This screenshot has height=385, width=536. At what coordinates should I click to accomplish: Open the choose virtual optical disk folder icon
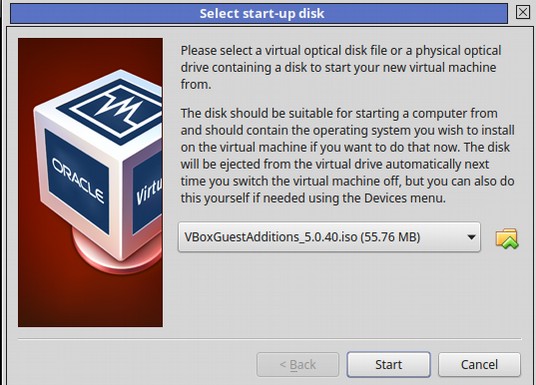pos(507,238)
